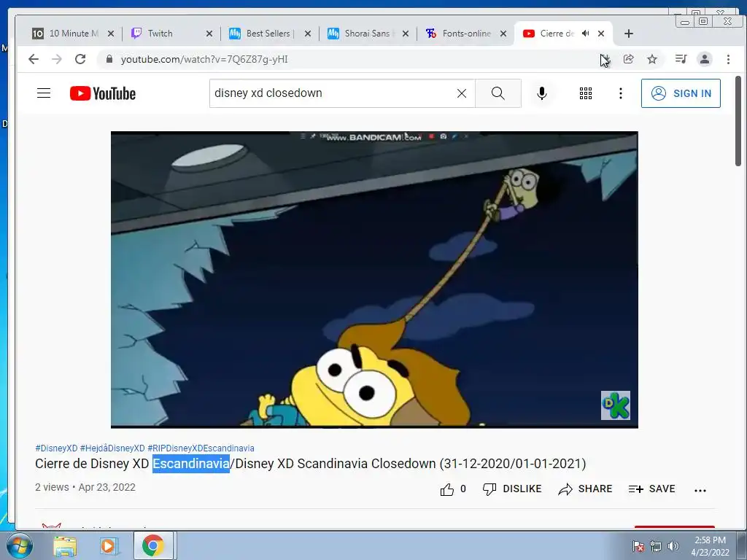Close the Shorai Sans tab

(x=406, y=34)
